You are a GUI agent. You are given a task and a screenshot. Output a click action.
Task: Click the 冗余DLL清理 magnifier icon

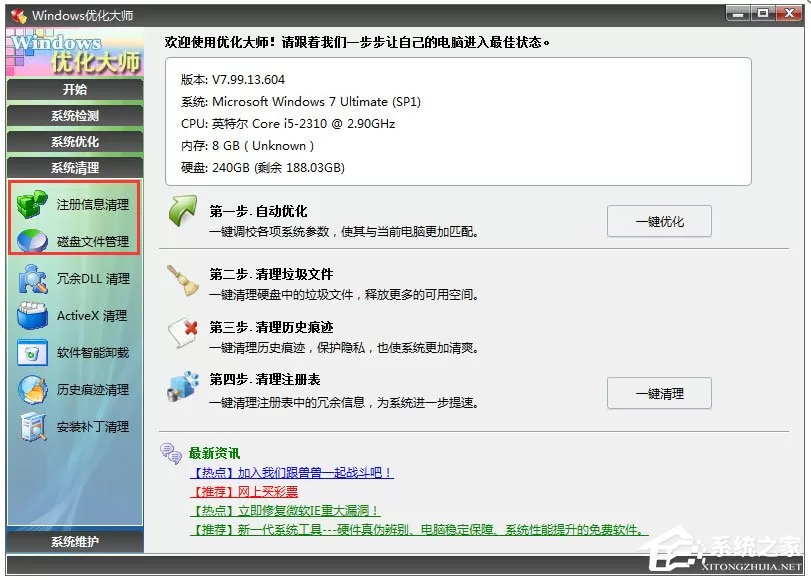33,279
